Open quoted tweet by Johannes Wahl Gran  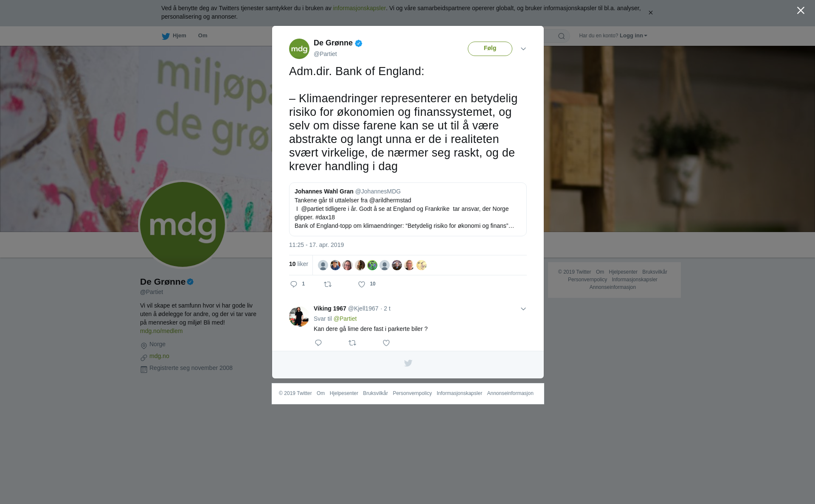(408, 209)
